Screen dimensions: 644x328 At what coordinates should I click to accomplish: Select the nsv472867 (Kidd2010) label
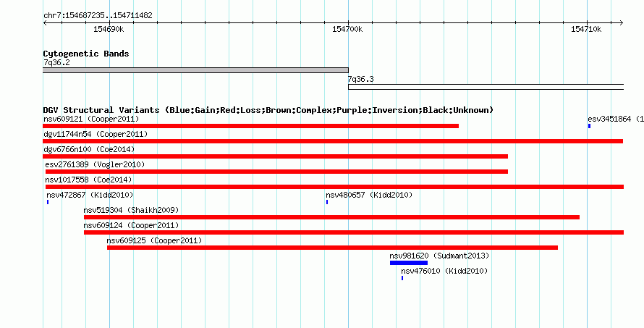(90, 195)
